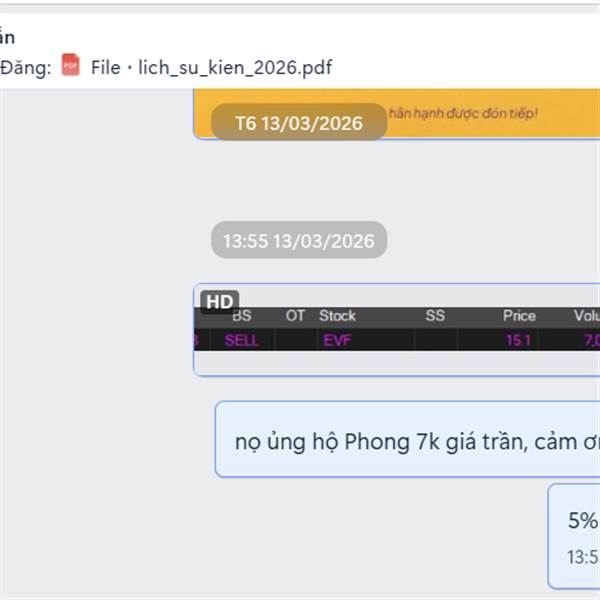Click the SS column header
This screenshot has height=600, width=600.
coord(435,316)
